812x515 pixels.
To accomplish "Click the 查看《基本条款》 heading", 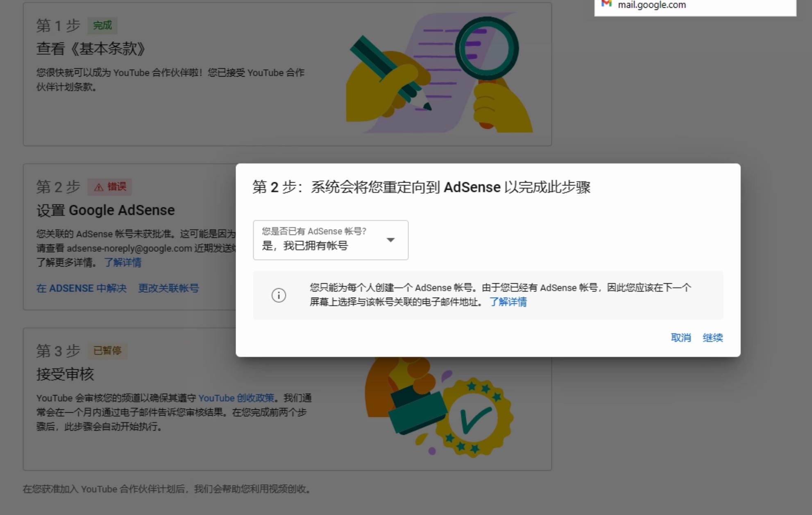I will point(91,49).
